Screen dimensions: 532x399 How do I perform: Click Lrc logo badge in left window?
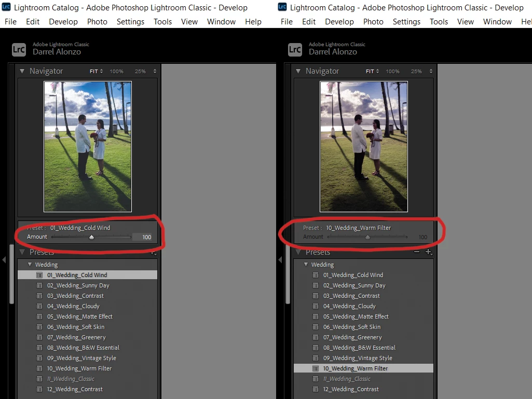pos(19,49)
